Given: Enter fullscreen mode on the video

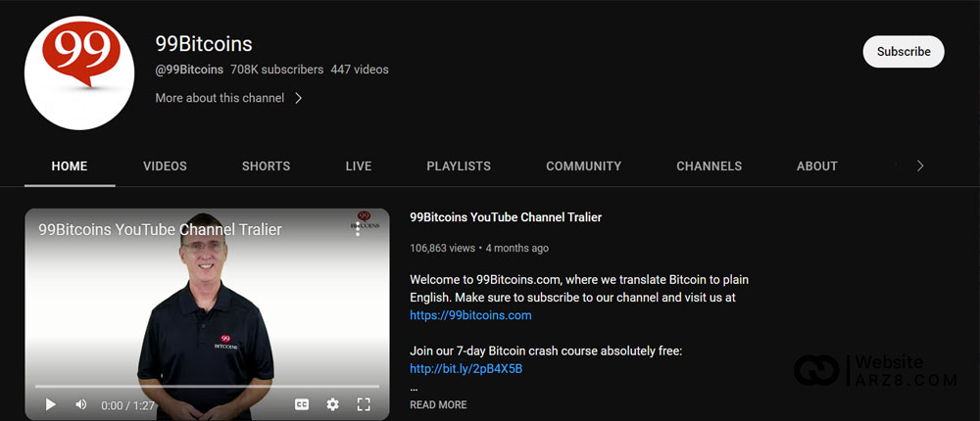Looking at the screenshot, I should tap(364, 404).
